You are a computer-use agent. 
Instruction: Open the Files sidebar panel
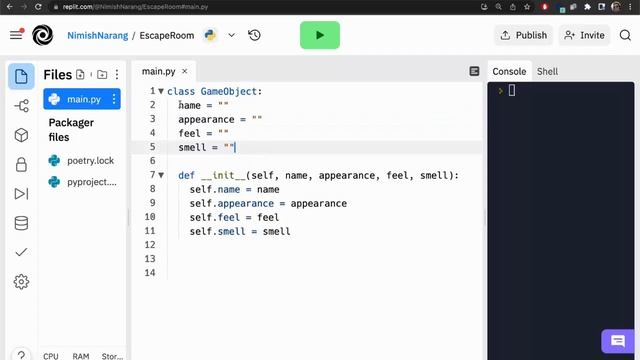(x=21, y=76)
